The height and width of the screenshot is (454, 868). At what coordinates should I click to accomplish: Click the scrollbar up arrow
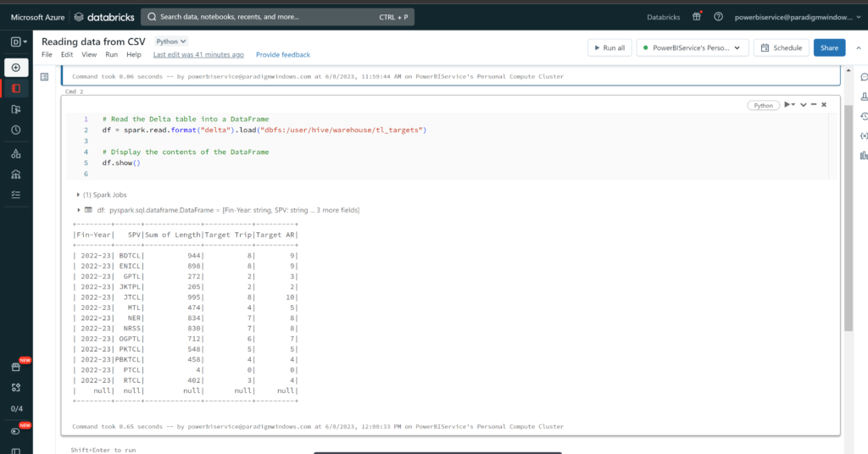point(849,71)
